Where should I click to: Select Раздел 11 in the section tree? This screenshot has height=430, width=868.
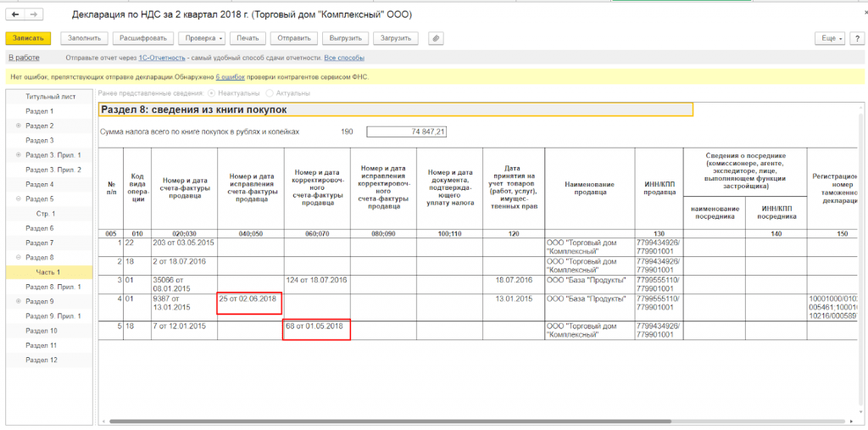pyautogui.click(x=42, y=344)
